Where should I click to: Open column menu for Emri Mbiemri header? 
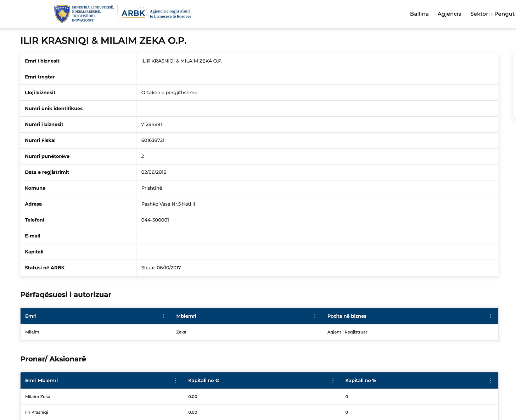point(176,381)
